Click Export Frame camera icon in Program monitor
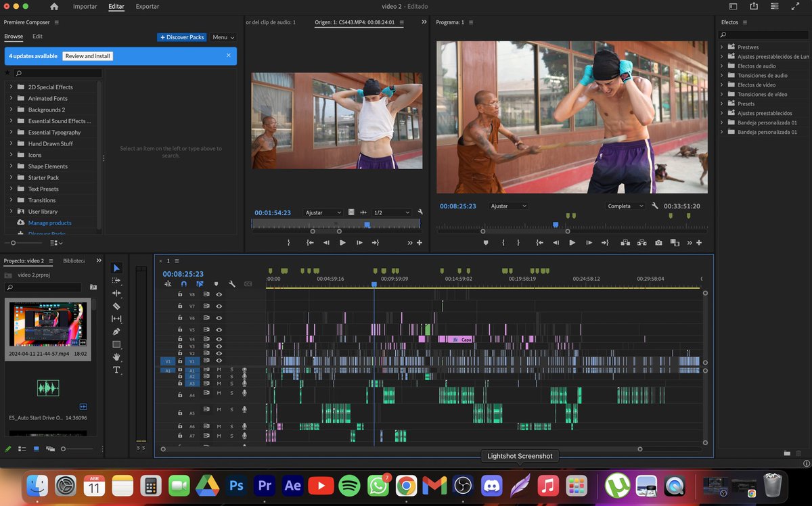The height and width of the screenshot is (506, 812). click(658, 243)
